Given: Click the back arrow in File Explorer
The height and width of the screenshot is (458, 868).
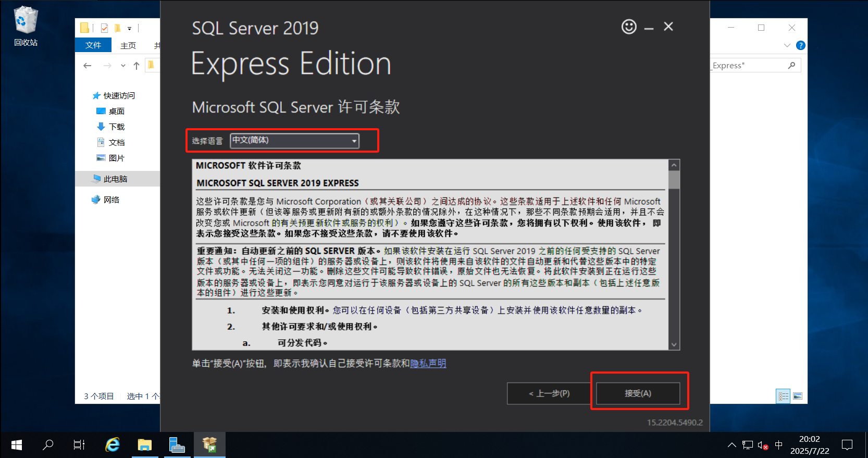Looking at the screenshot, I should coord(88,66).
